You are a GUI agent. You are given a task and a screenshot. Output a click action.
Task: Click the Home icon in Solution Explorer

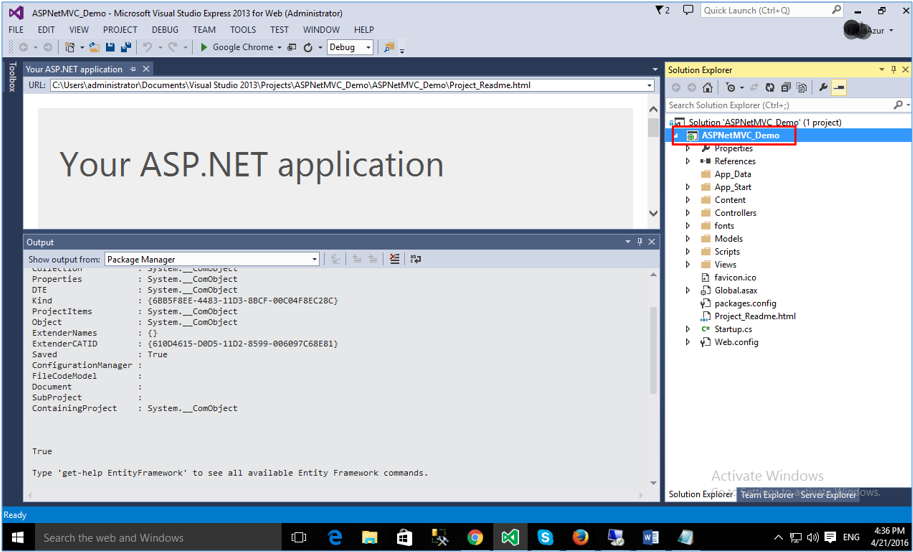pos(707,87)
